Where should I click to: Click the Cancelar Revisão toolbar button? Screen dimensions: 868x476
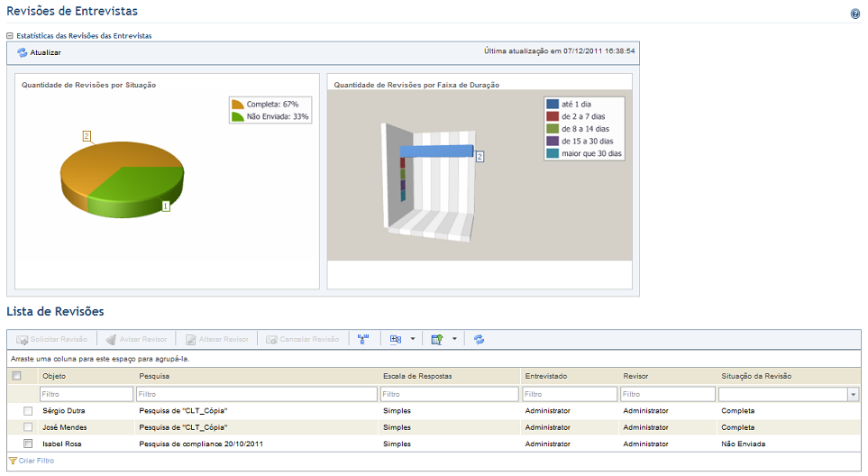303,339
